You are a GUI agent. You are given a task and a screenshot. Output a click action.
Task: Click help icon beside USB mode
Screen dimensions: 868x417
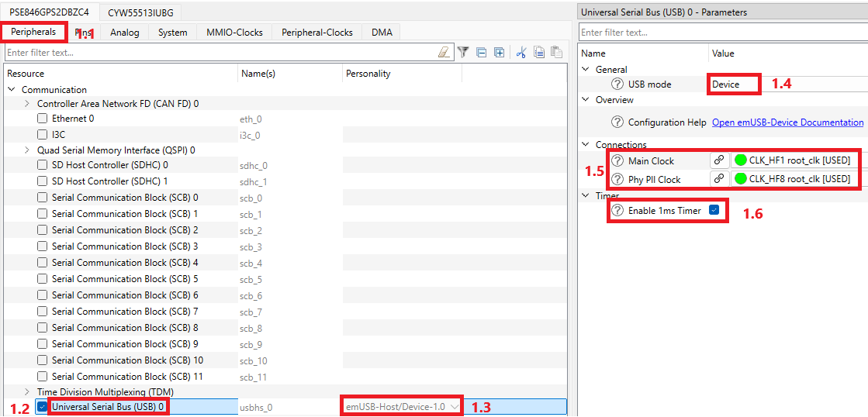pos(617,84)
